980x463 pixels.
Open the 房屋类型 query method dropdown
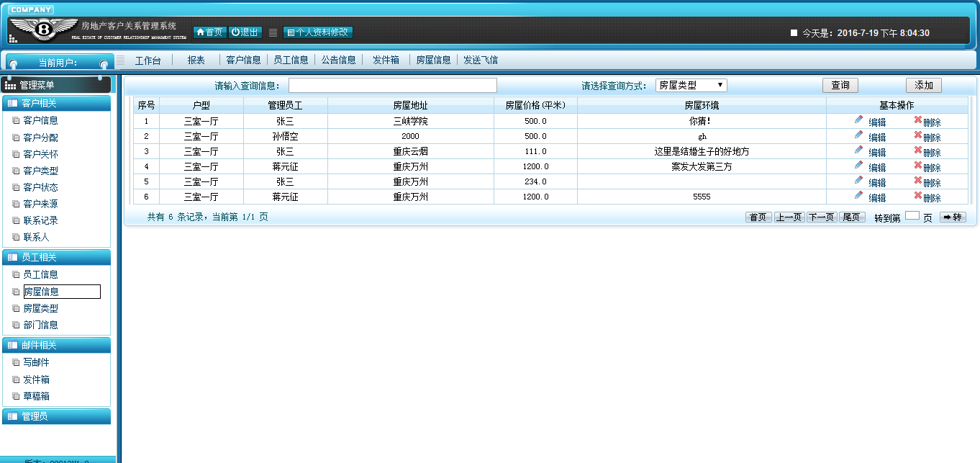tap(691, 85)
